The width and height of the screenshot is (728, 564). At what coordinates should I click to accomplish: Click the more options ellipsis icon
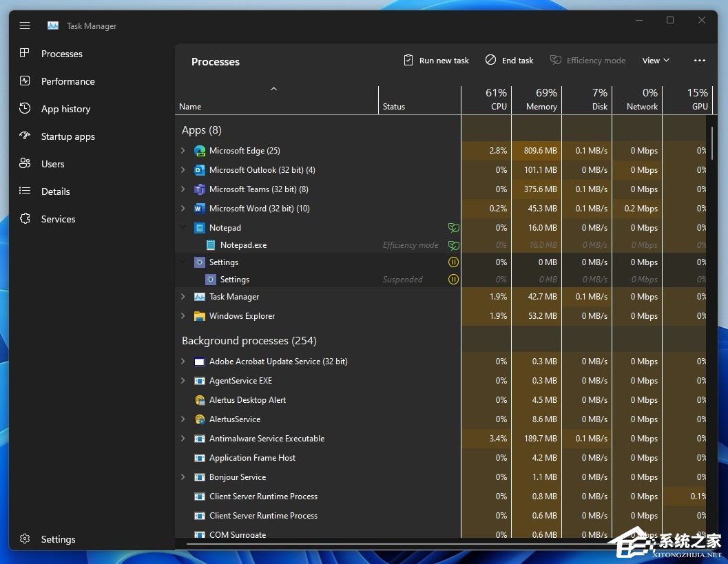[x=699, y=61]
